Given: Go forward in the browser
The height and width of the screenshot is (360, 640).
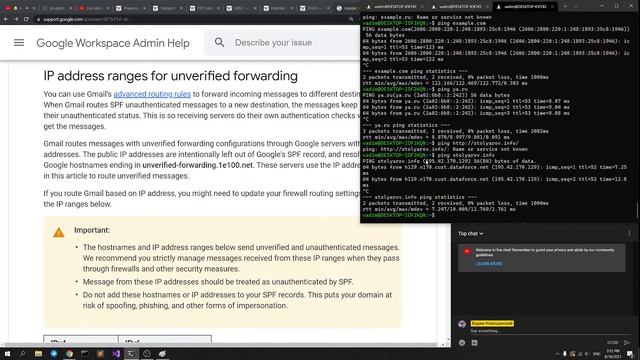Looking at the screenshot, I should click(x=16, y=19).
